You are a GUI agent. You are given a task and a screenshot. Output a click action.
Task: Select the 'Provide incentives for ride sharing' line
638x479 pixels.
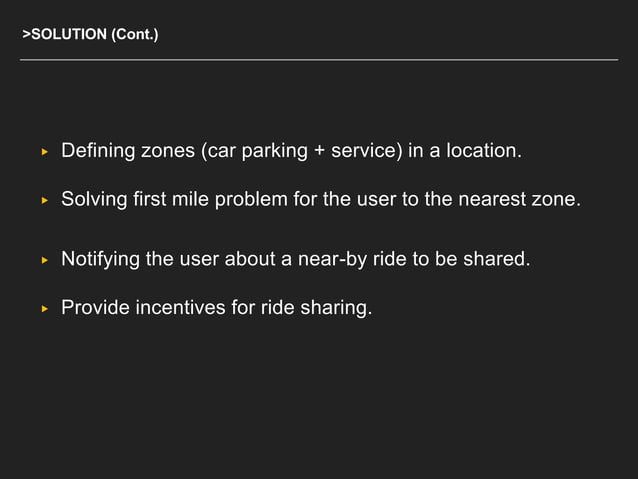pos(216,308)
